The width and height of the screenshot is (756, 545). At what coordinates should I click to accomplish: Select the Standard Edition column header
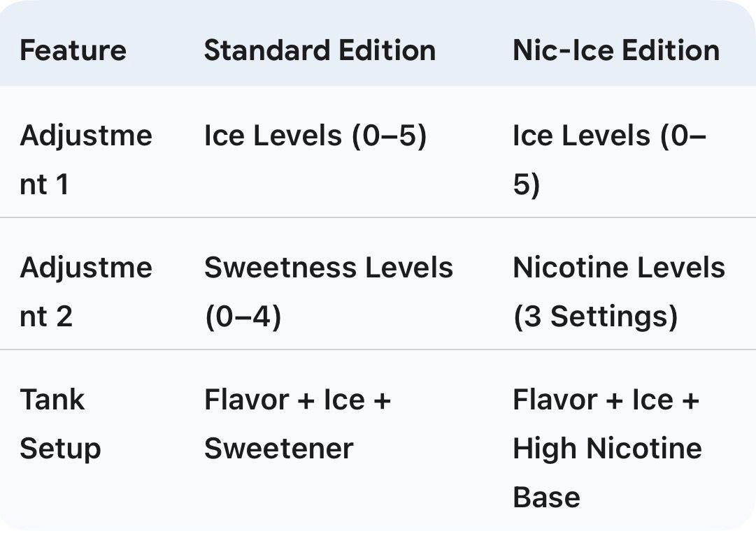[x=320, y=51]
